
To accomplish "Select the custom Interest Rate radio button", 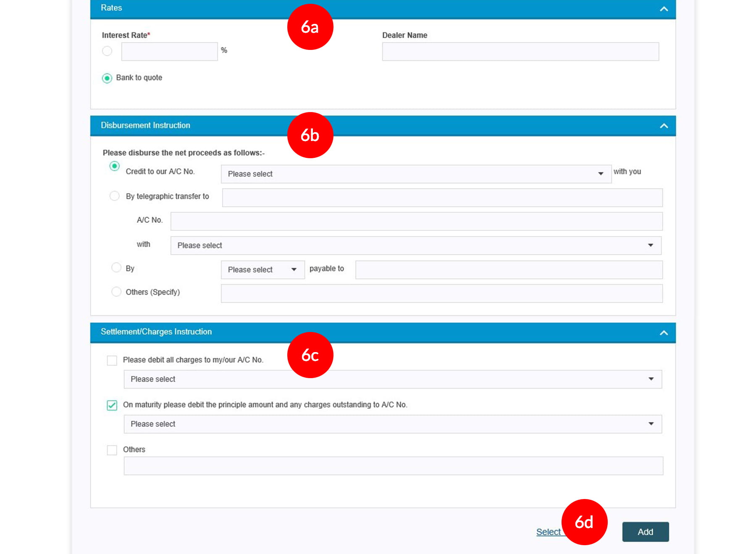I will tap(107, 51).
